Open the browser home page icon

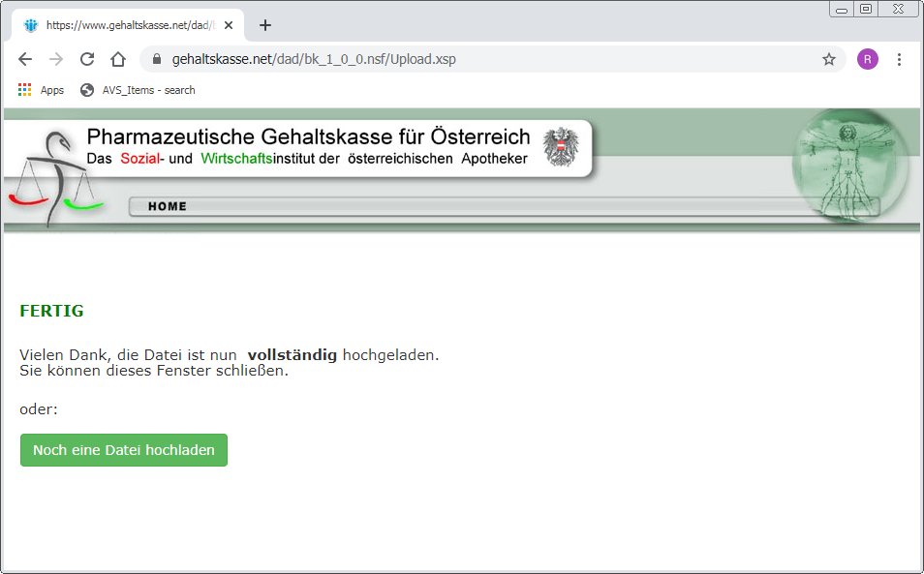pyautogui.click(x=118, y=59)
